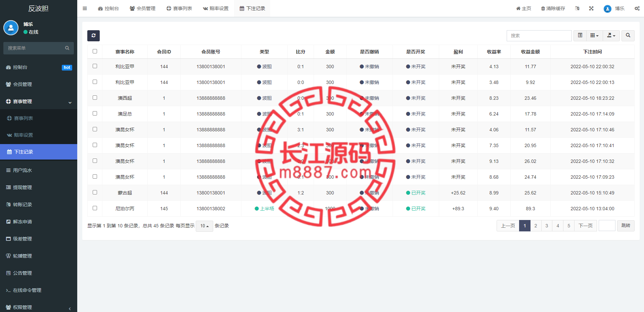Click the sidebar menu search icon

point(67,48)
